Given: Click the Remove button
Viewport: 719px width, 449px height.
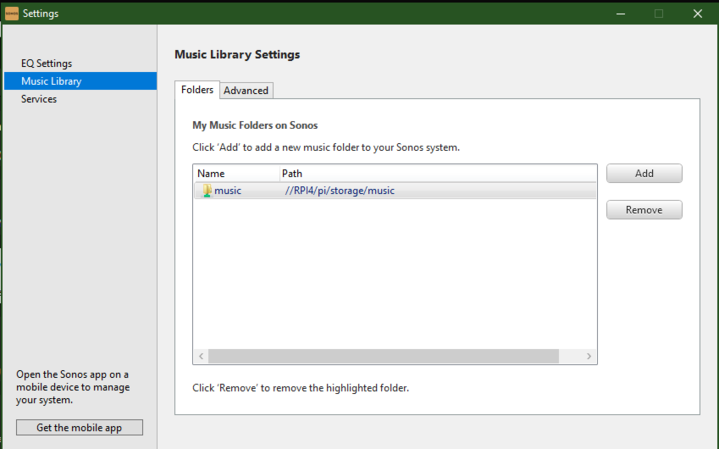Looking at the screenshot, I should [644, 210].
